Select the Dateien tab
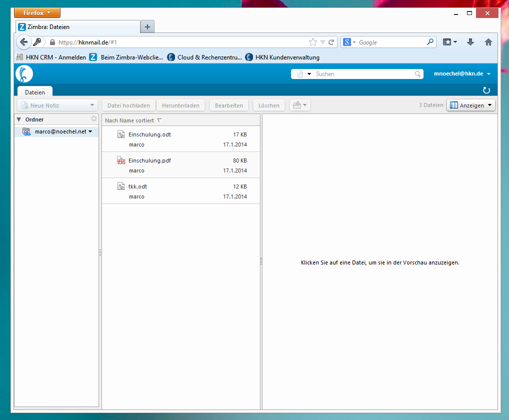 pyautogui.click(x=35, y=92)
